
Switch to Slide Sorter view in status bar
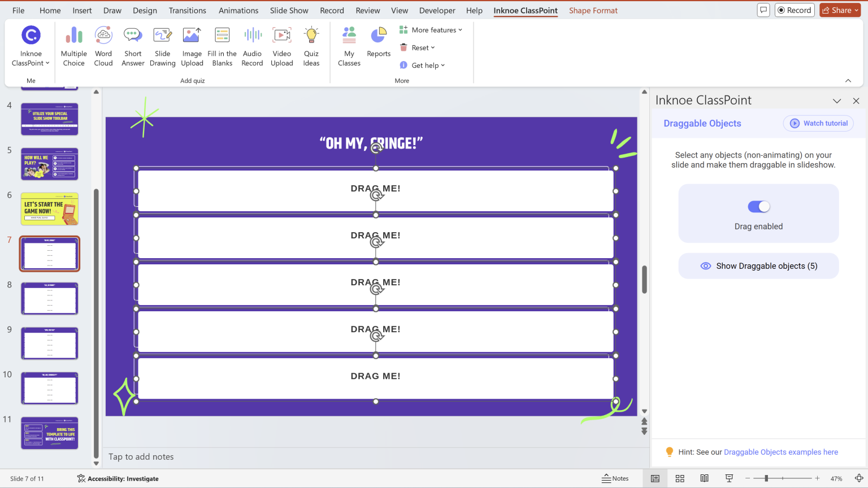(680, 478)
